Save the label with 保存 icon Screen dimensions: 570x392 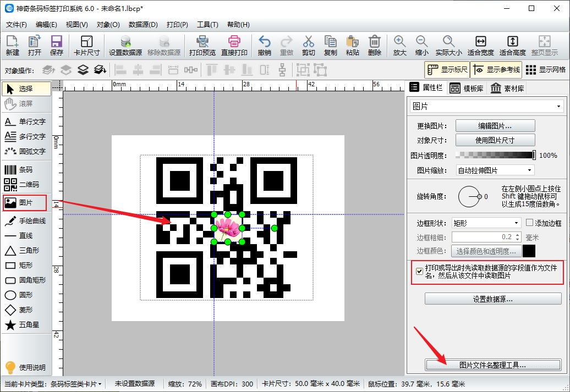point(56,46)
